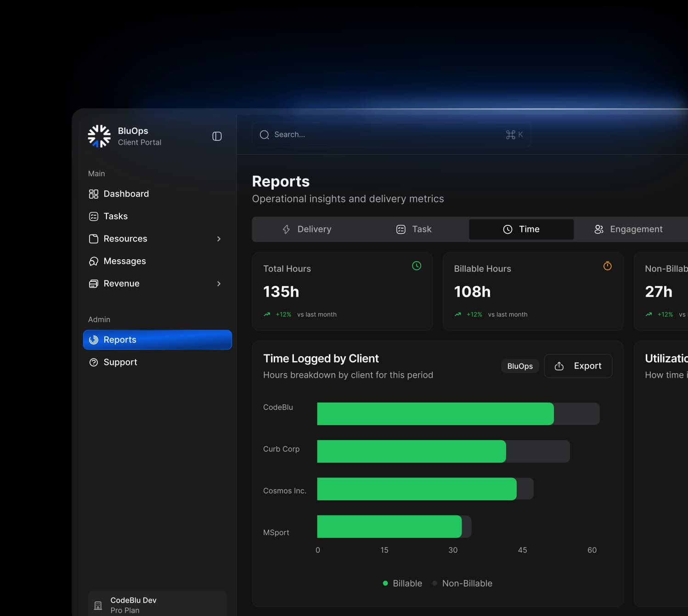Click the Pro Plan label

[x=125, y=610]
